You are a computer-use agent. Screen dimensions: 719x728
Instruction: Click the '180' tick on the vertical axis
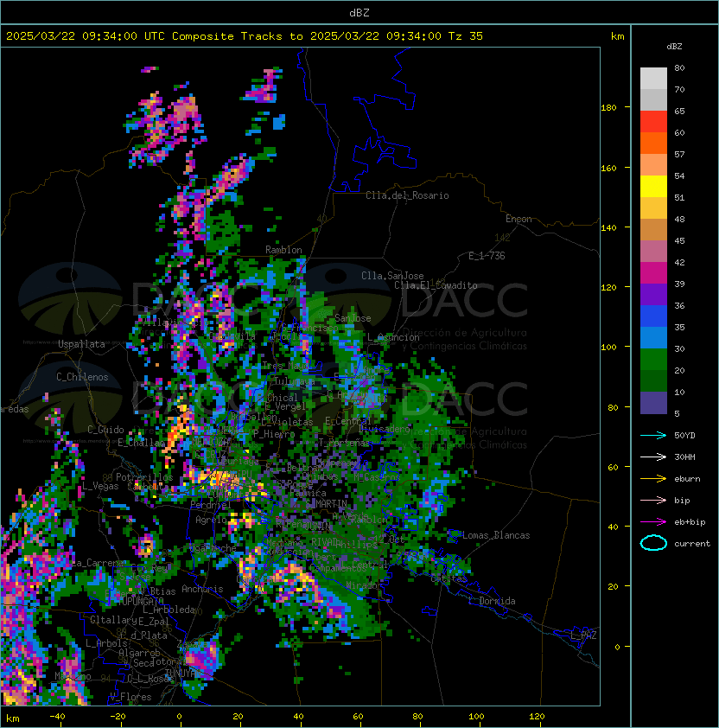click(x=608, y=107)
